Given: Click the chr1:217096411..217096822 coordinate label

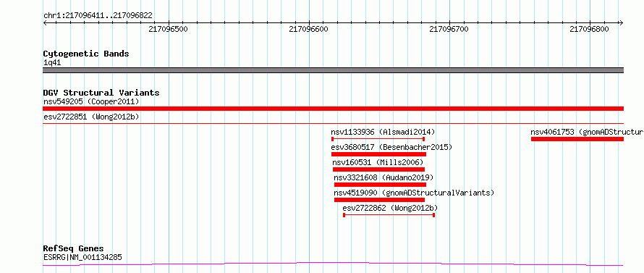Looking at the screenshot, I should point(98,16).
